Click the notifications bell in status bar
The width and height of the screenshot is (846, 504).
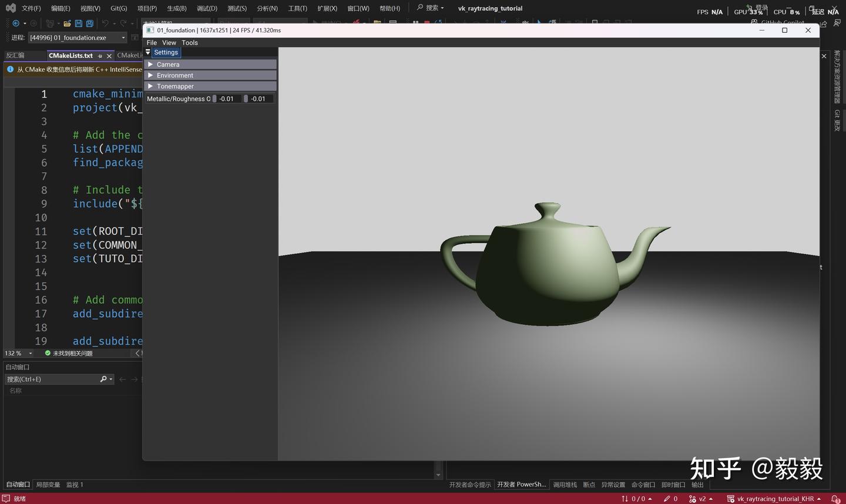click(835, 499)
